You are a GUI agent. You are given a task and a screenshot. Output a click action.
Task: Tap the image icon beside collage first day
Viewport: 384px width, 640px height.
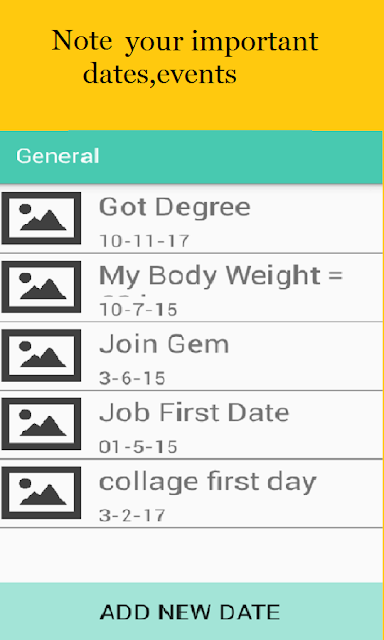(41, 493)
